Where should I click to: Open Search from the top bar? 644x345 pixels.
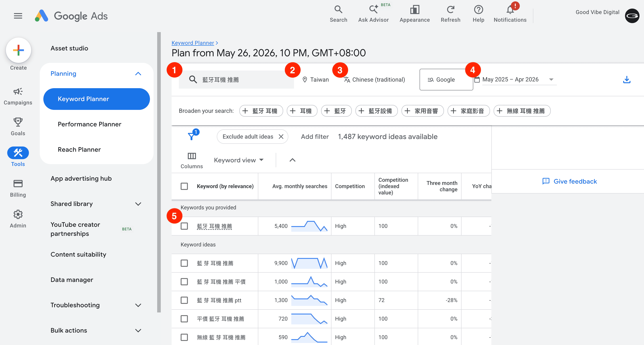338,14
